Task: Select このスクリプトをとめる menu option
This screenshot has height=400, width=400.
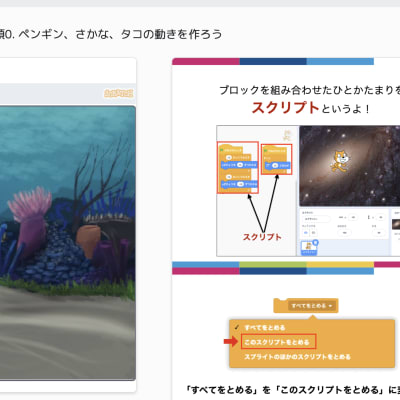Action: [x=278, y=342]
